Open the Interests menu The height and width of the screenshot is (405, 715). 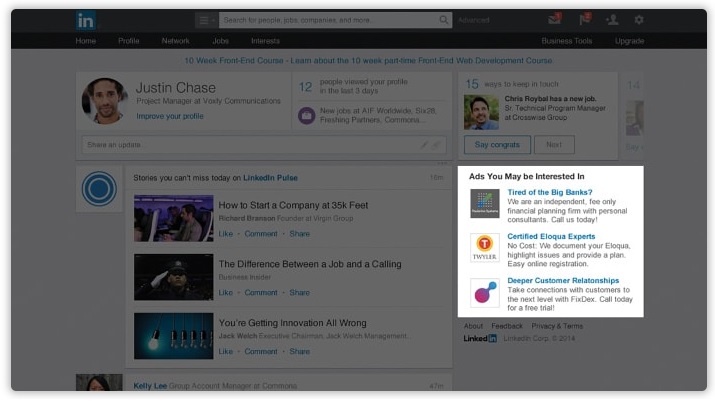click(265, 41)
